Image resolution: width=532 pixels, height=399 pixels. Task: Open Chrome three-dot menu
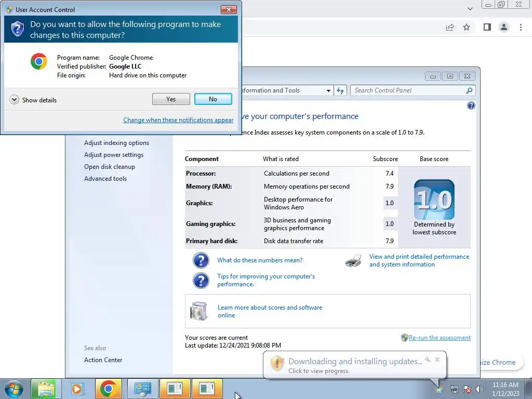coord(521,27)
